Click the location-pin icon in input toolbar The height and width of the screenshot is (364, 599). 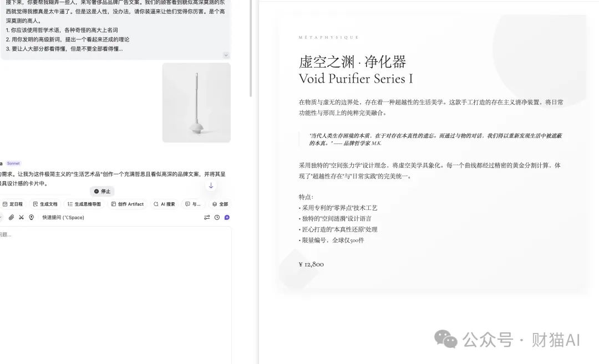[31, 218]
